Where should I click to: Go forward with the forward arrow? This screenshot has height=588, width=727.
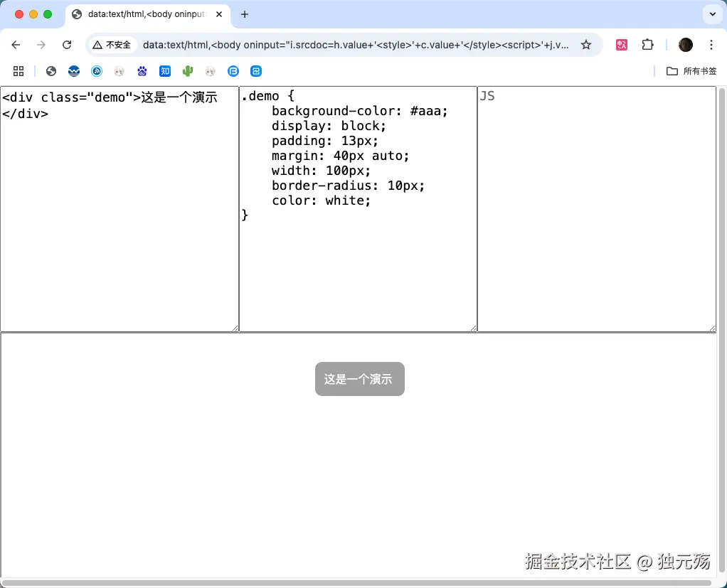click(41, 45)
